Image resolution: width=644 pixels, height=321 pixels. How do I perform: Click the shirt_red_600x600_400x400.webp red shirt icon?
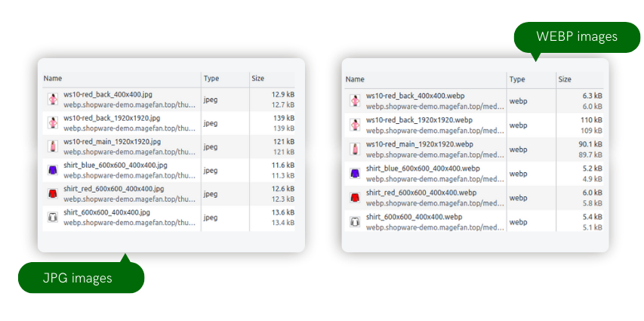point(355,197)
